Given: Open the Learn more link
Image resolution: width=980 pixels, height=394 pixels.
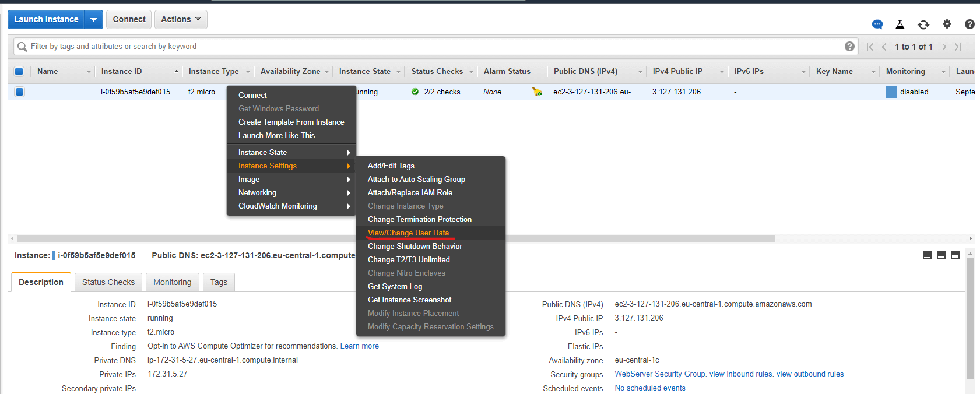Looking at the screenshot, I should click(x=359, y=346).
